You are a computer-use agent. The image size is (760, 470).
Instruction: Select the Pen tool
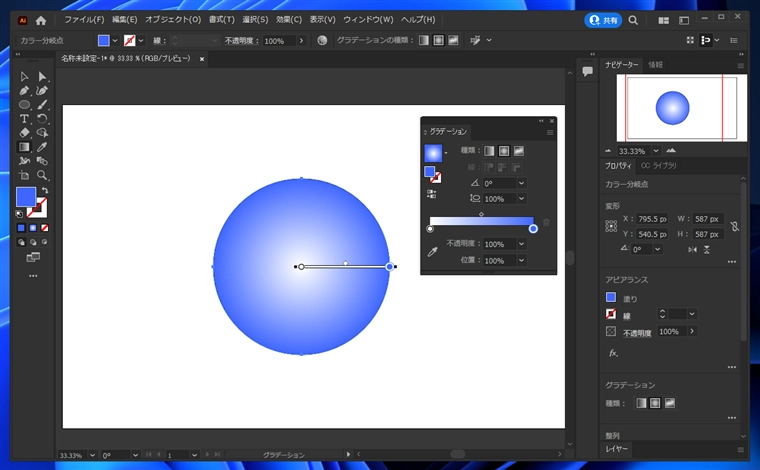click(24, 91)
